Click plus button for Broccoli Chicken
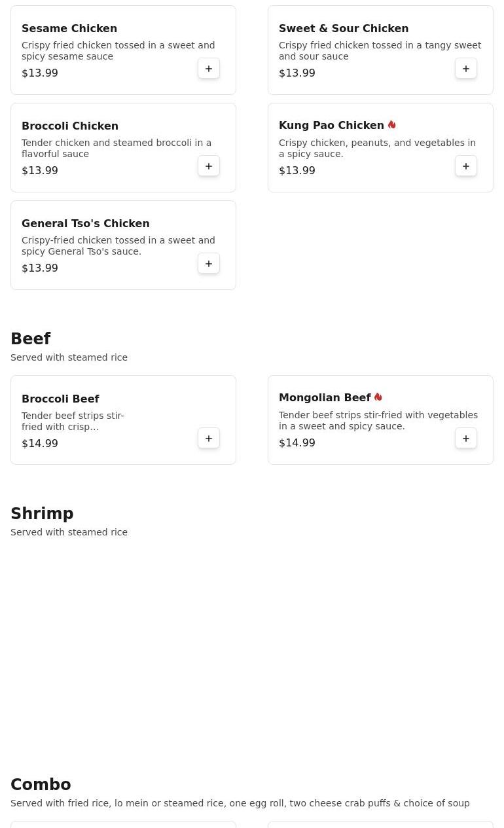This screenshot has height=828, width=504. (209, 166)
